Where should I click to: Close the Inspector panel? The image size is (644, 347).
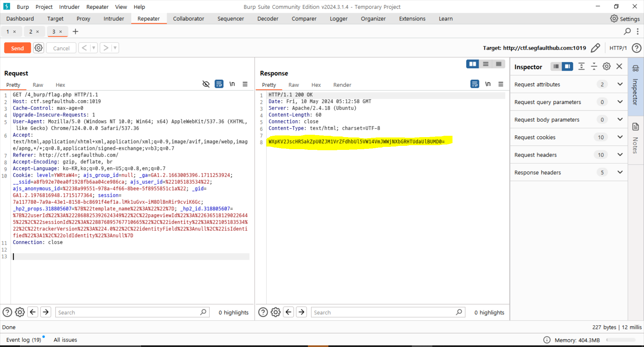coord(619,66)
